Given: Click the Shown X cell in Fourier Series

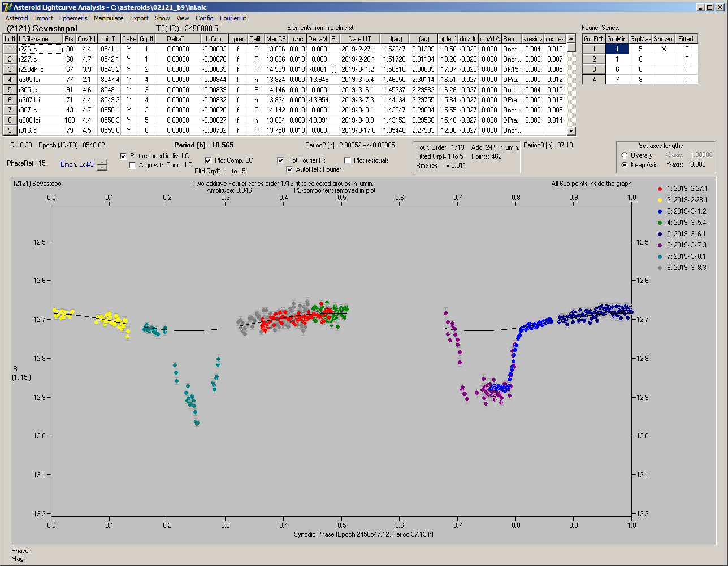Looking at the screenshot, I should [663, 49].
